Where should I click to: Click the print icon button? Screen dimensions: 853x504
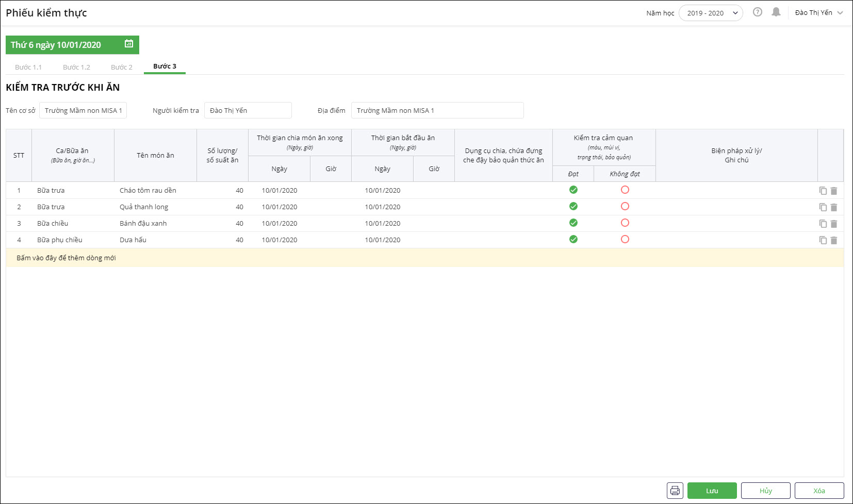click(x=675, y=491)
